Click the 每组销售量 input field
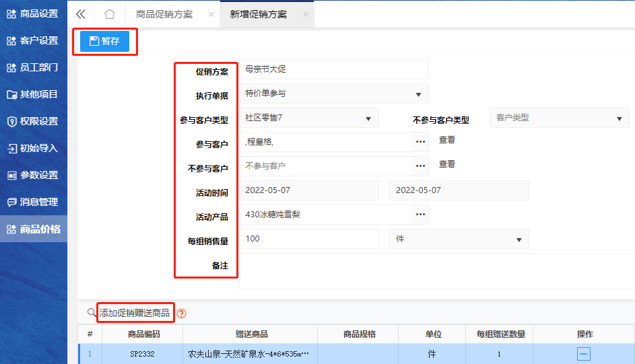This screenshot has width=635, height=364. coord(310,239)
